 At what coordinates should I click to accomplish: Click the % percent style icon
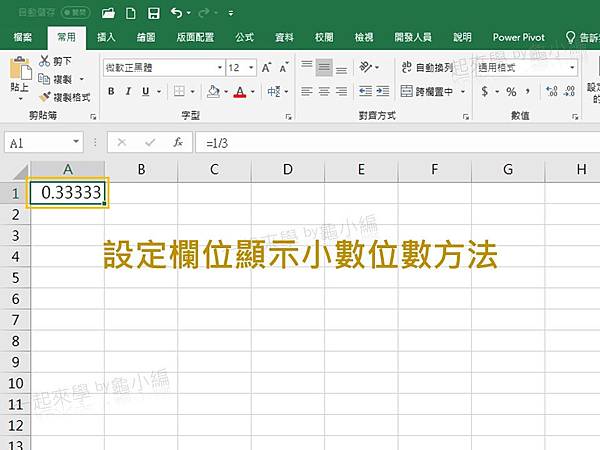click(511, 91)
